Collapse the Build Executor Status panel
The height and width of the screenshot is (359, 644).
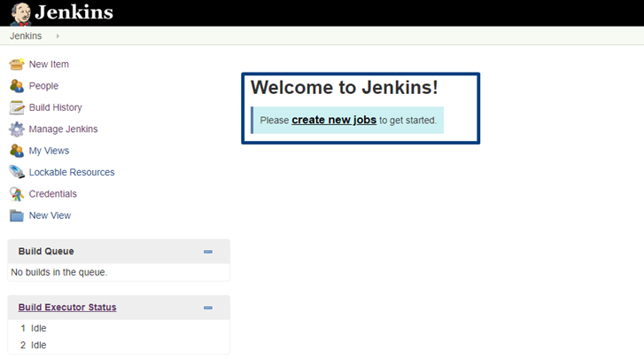pos(208,308)
